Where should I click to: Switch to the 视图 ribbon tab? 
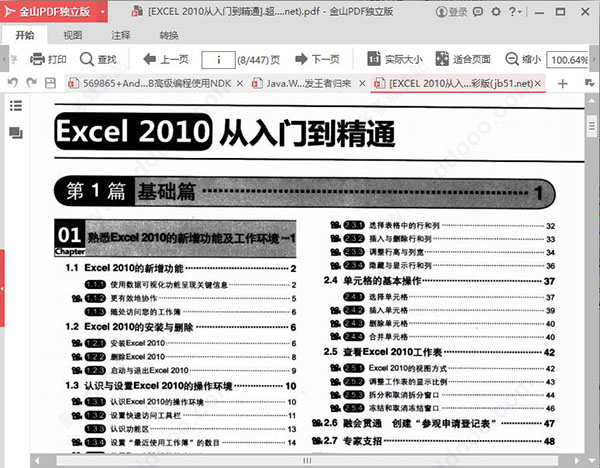point(73,36)
